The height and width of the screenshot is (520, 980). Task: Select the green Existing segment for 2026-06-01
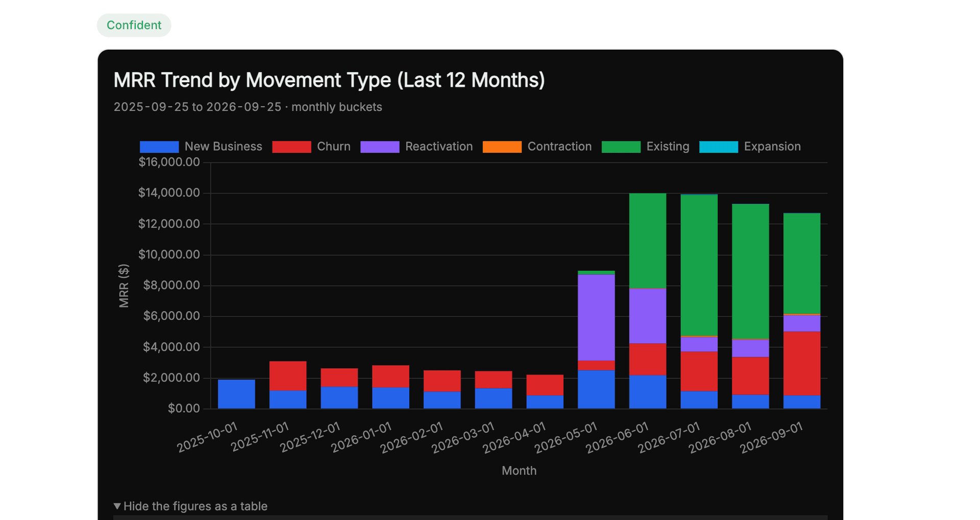(x=648, y=241)
